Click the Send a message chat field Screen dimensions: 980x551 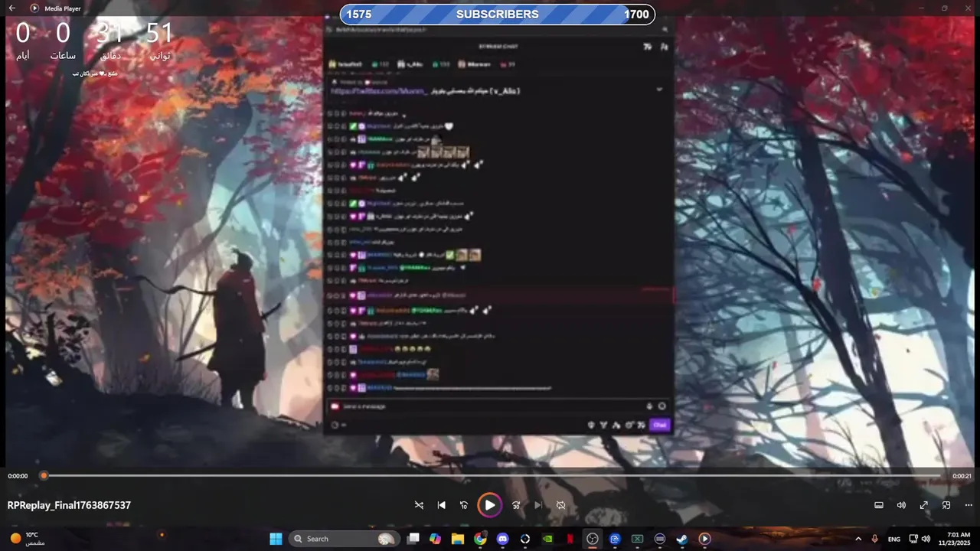(x=490, y=406)
